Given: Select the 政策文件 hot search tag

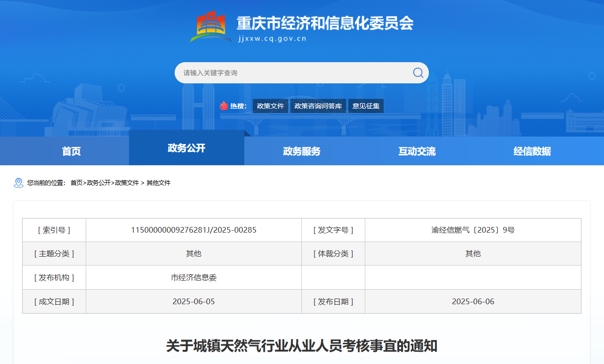Looking at the screenshot, I should (x=270, y=106).
